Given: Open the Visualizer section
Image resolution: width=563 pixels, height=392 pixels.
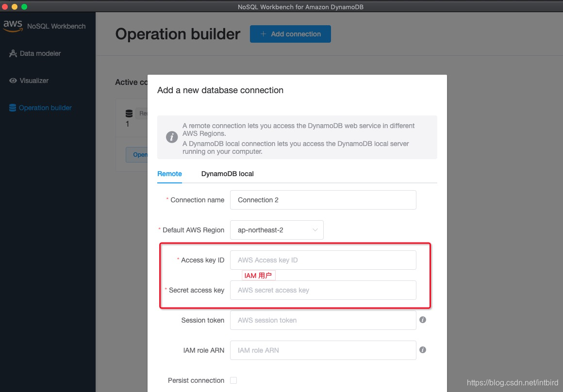Looking at the screenshot, I should (x=29, y=81).
